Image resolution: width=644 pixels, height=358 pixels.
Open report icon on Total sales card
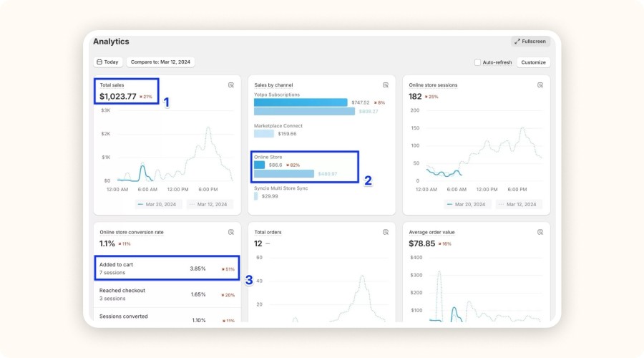[x=231, y=85]
